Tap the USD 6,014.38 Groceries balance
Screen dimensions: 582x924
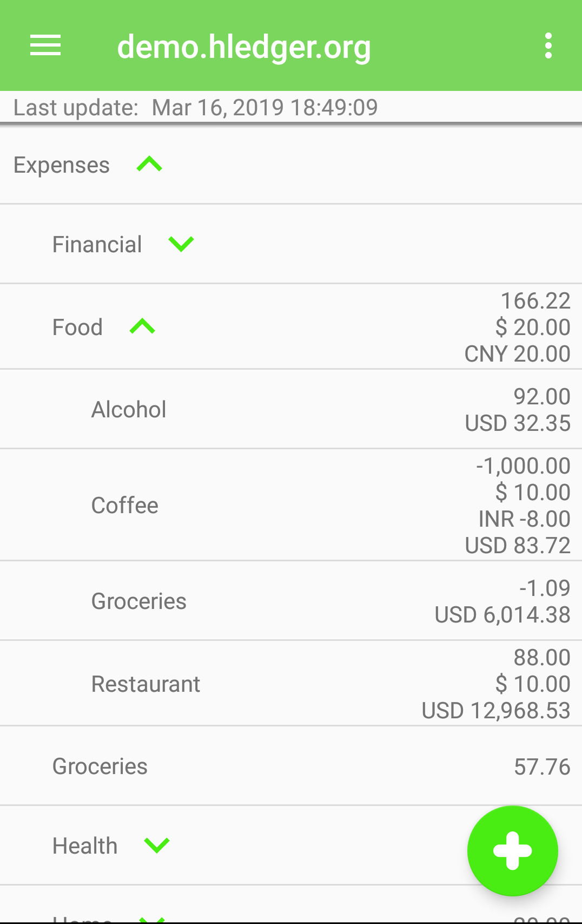[502, 615]
